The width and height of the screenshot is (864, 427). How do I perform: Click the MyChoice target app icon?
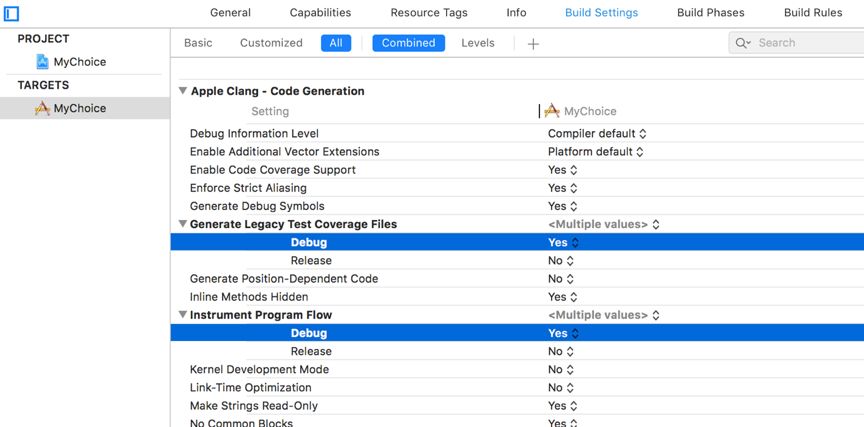42,108
